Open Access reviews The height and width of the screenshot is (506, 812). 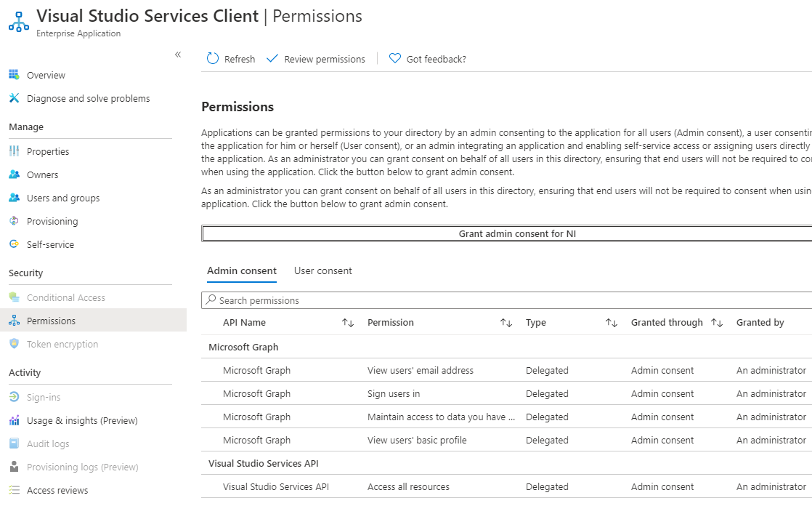[x=57, y=491]
